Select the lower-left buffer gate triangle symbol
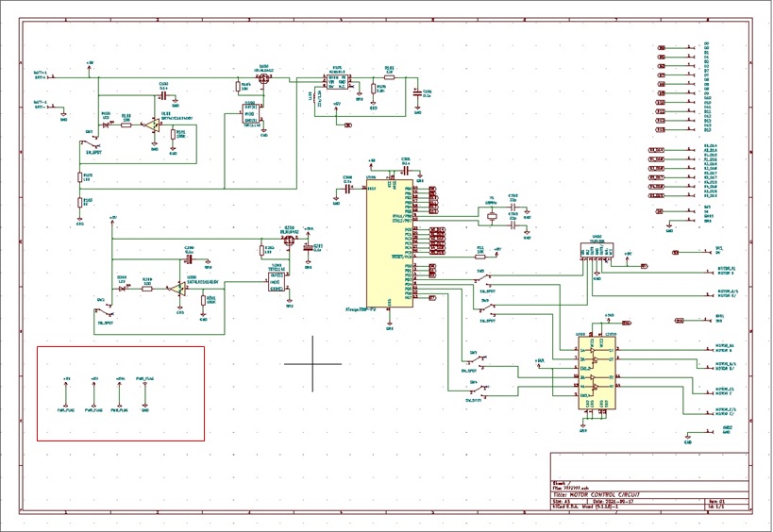Viewport: 773px width, 532px height. pos(177,290)
